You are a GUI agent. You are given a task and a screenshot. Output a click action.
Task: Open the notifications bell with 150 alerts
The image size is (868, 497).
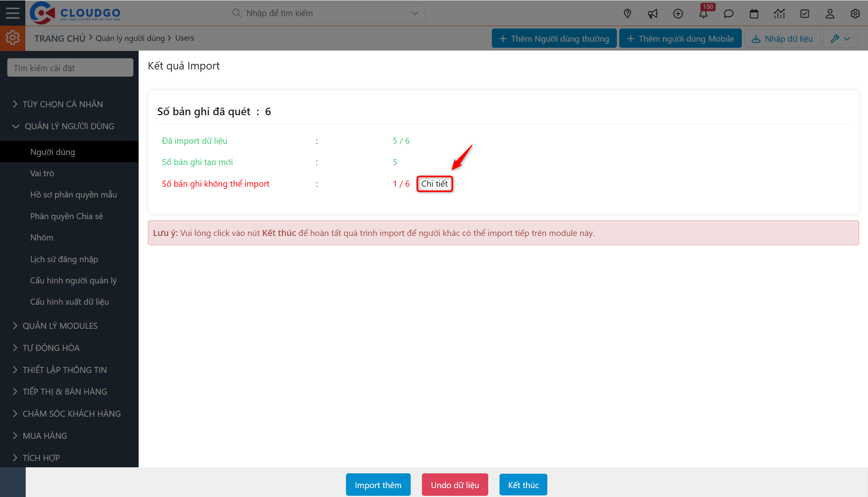click(x=704, y=14)
